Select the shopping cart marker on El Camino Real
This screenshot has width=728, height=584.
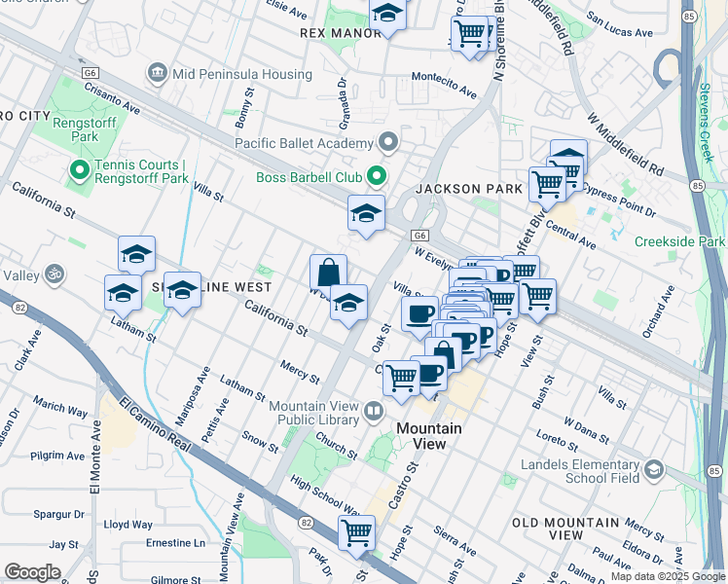(357, 533)
